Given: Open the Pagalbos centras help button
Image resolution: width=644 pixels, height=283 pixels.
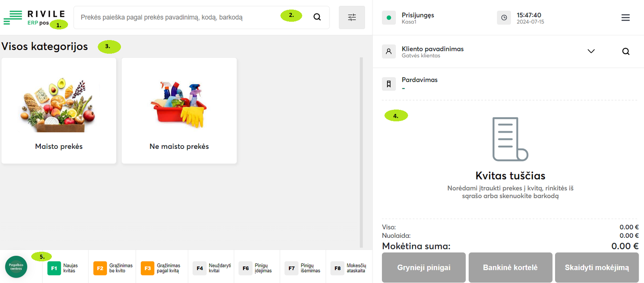Looking at the screenshot, I should pos(16,267).
